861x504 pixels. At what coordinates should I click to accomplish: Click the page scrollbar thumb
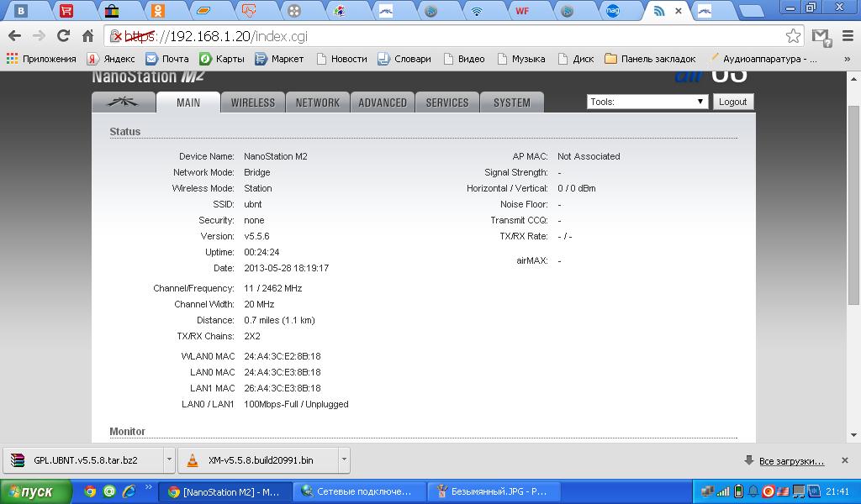(x=853, y=204)
